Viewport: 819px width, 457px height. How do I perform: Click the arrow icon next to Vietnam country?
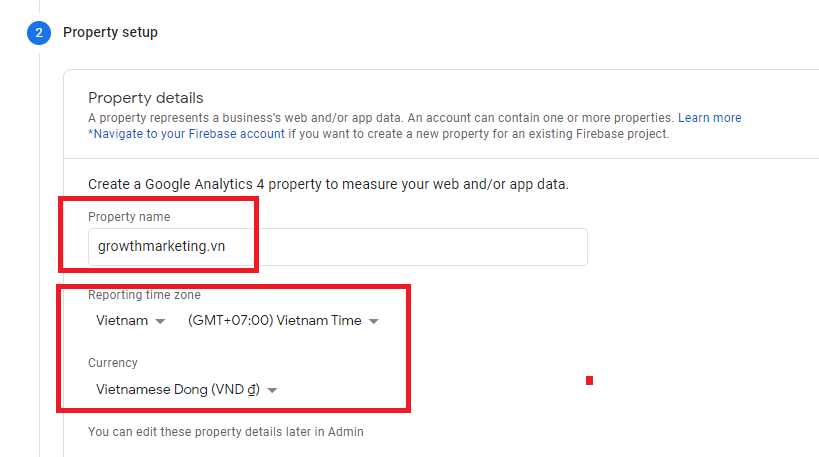coord(160,321)
